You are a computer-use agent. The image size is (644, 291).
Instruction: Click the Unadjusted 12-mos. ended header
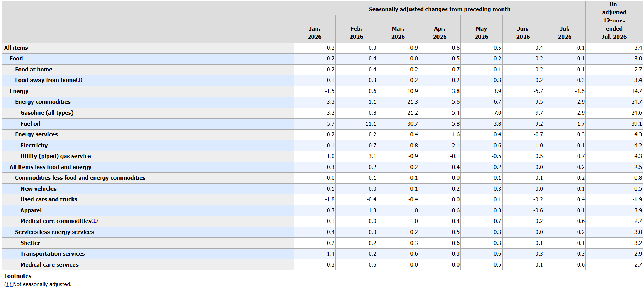click(x=614, y=21)
